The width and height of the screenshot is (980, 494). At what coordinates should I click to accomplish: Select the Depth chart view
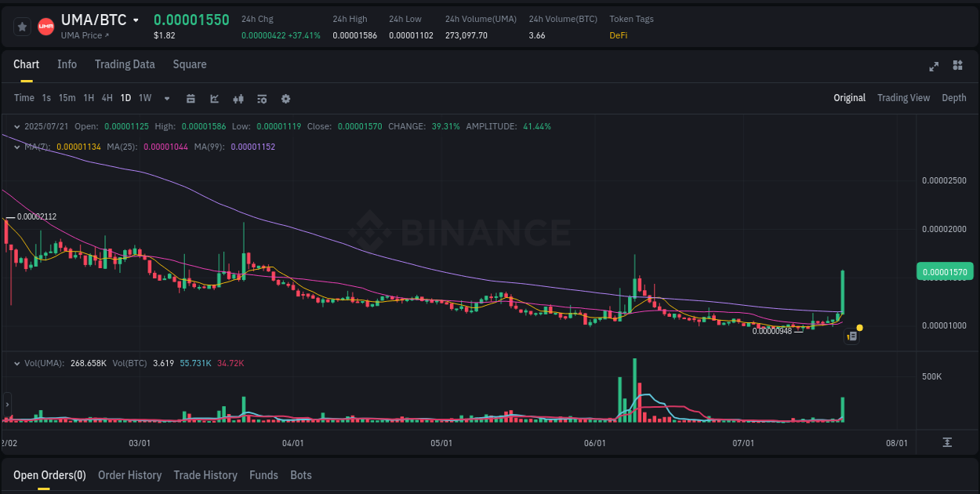(x=954, y=97)
